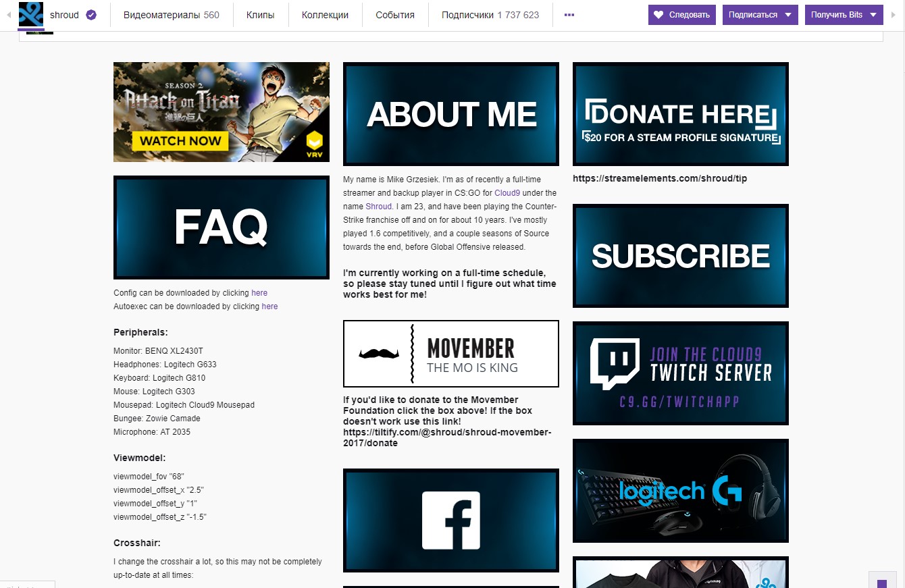The height and width of the screenshot is (588, 905).
Task: Click the left arrow beside channel avatar
Action: pyautogui.click(x=9, y=15)
